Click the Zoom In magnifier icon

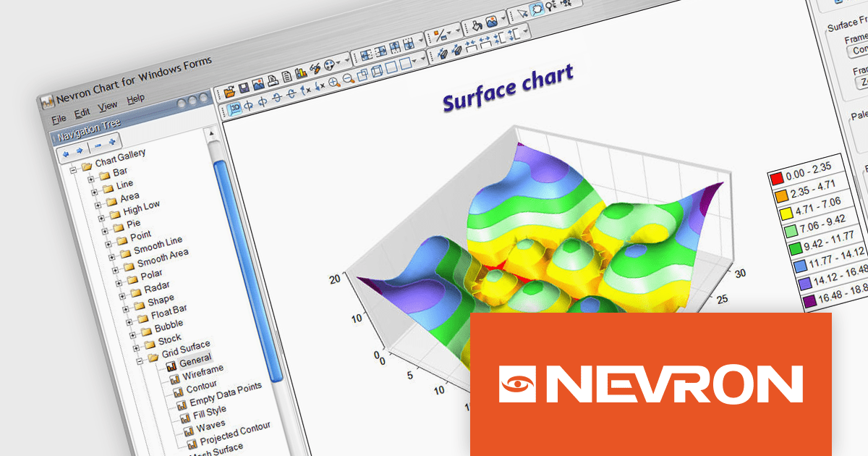point(334,82)
